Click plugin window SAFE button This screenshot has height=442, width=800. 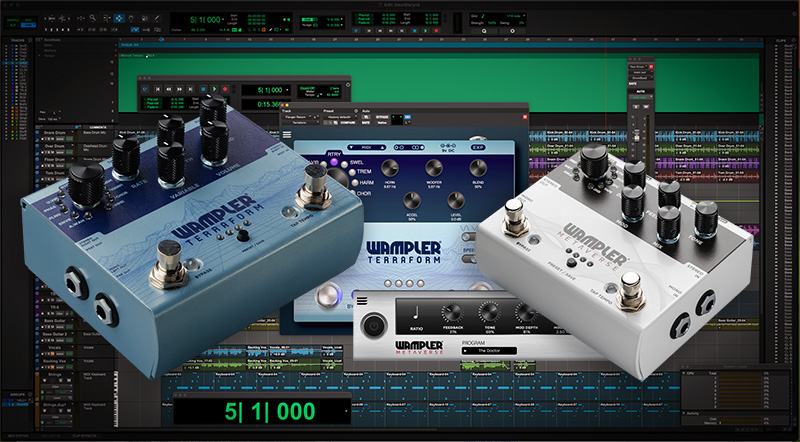point(366,122)
